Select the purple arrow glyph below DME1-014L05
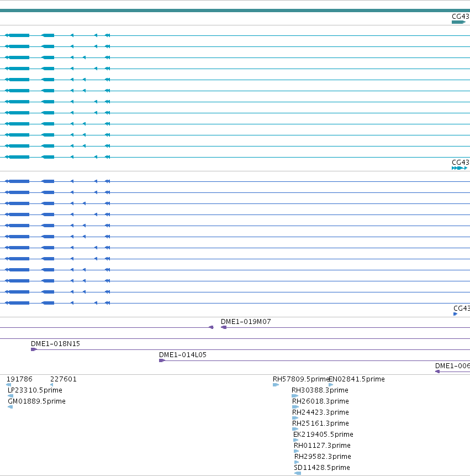Screen dimensions: 470x476 (x=162, y=360)
